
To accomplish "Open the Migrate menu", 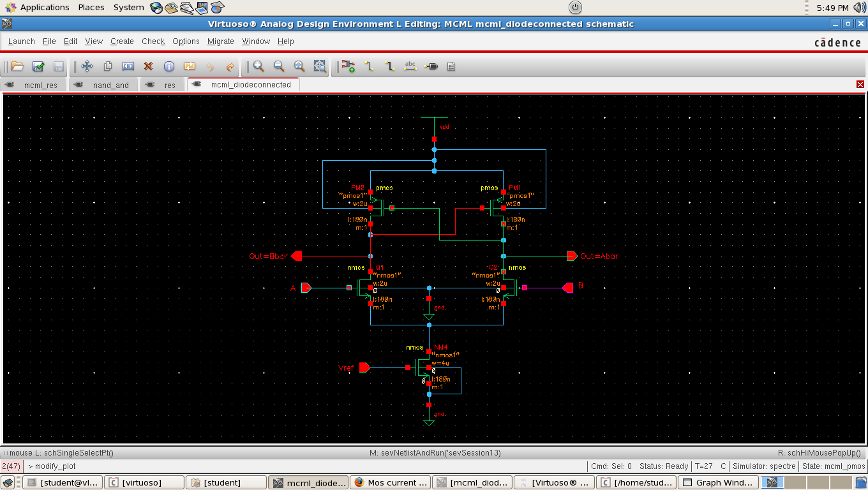I will click(x=220, y=41).
